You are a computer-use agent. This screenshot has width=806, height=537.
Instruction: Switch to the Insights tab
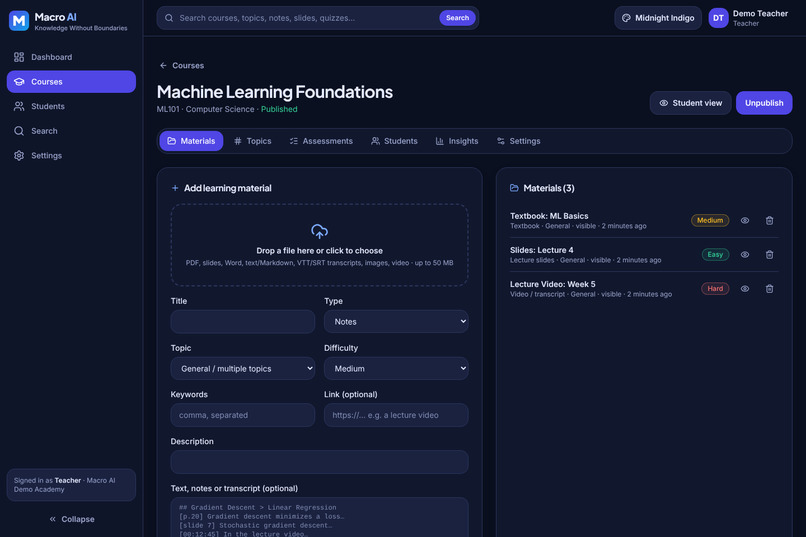tap(457, 141)
